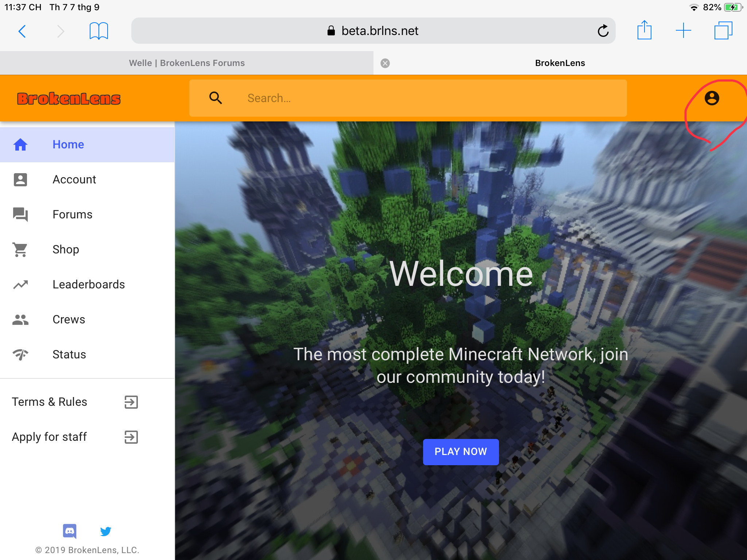This screenshot has width=747, height=560.
Task: Open Account in sidebar
Action: click(x=87, y=180)
